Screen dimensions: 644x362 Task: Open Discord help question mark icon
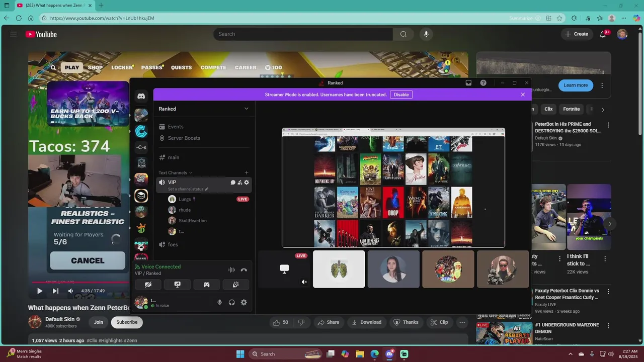[x=484, y=83]
